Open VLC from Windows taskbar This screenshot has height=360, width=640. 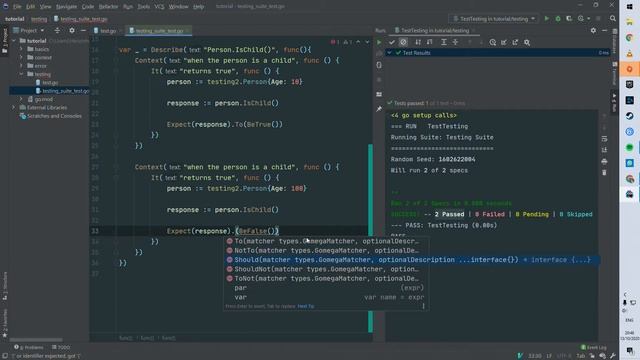[629, 54]
